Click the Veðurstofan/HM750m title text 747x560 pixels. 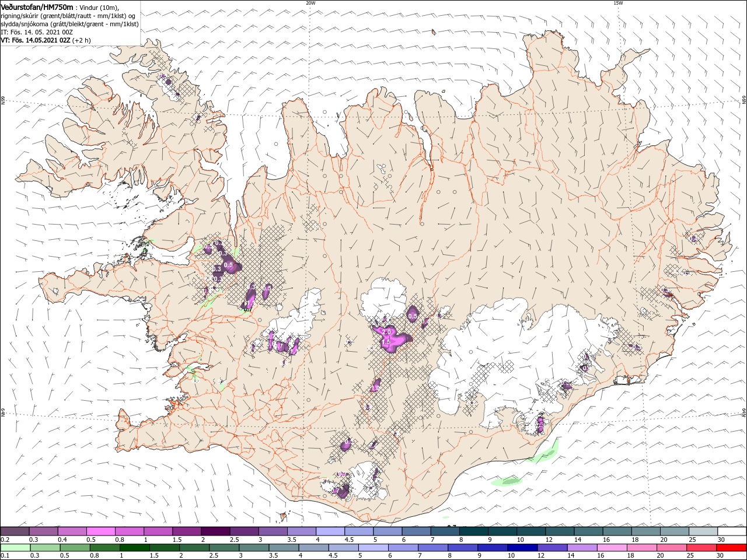click(x=37, y=6)
